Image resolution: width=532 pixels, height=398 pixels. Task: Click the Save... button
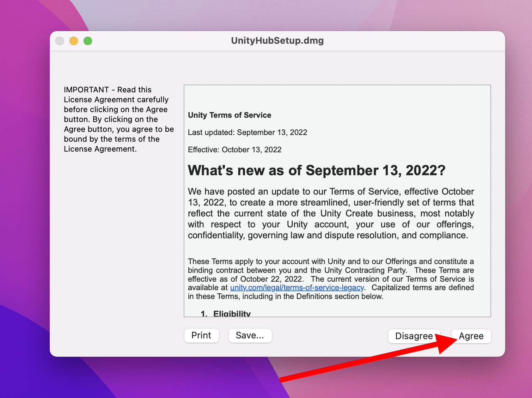tap(250, 335)
